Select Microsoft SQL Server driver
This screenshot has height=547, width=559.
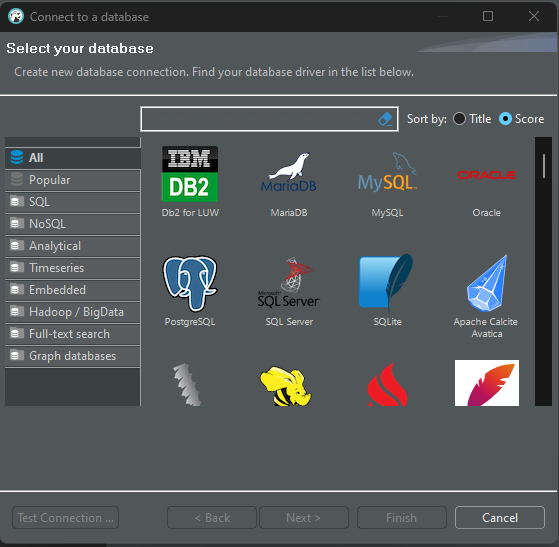(289, 291)
